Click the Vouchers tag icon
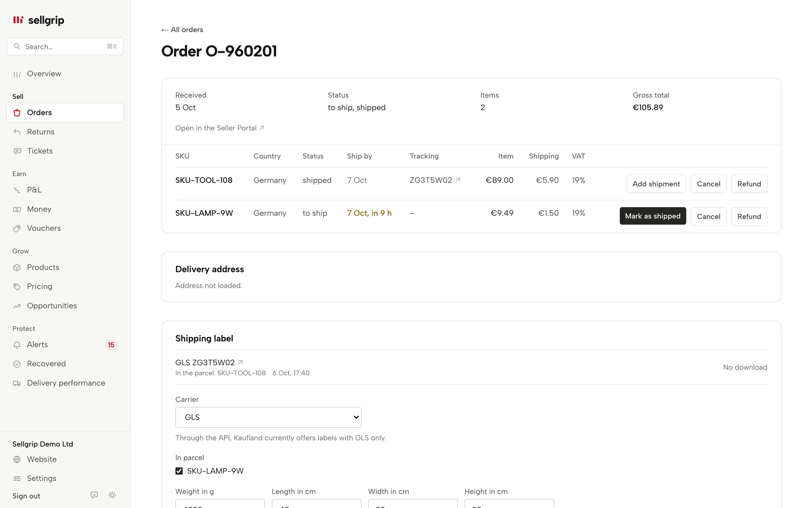812x508 pixels. (x=17, y=229)
